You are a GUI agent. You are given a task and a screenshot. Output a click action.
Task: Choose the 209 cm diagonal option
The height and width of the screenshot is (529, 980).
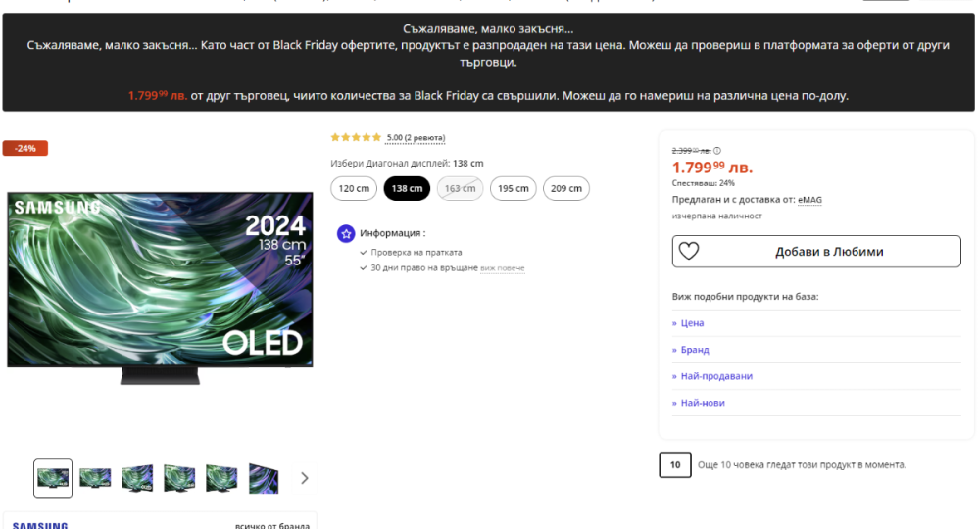(566, 188)
